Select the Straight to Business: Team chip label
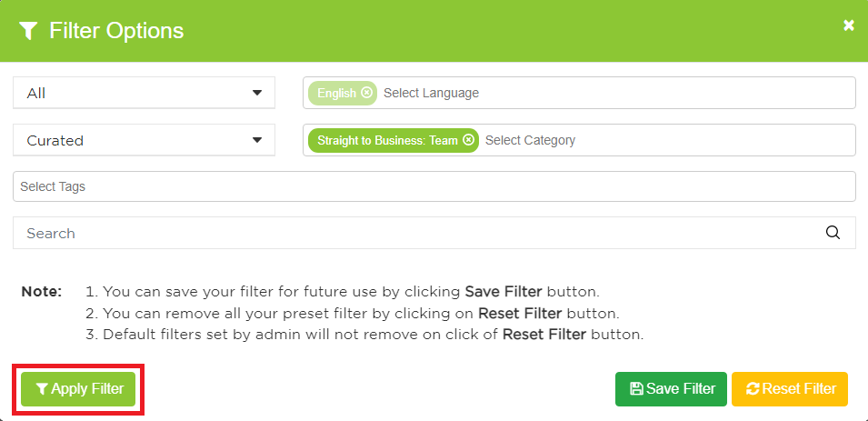Viewport: 868px width, 421px height. click(x=387, y=140)
